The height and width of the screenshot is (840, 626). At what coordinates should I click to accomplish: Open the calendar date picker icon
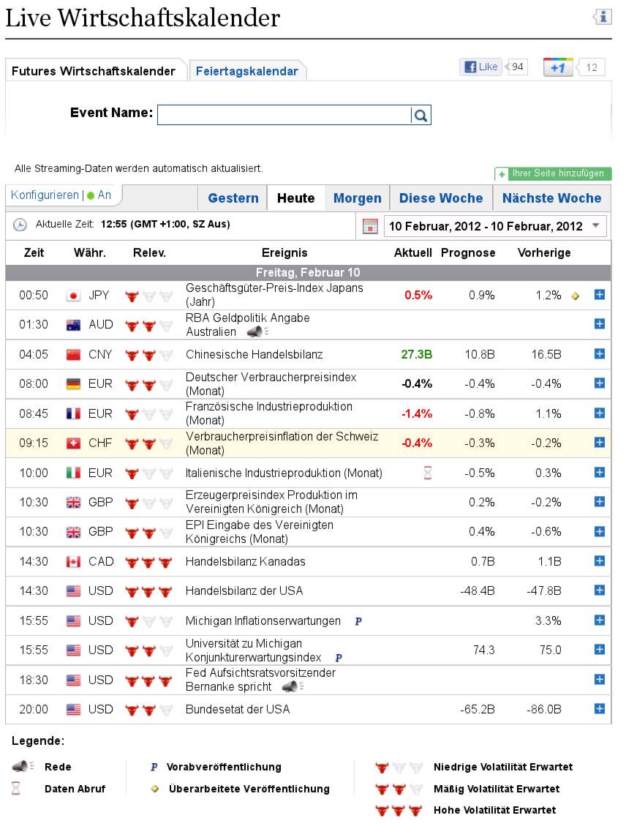(370, 226)
